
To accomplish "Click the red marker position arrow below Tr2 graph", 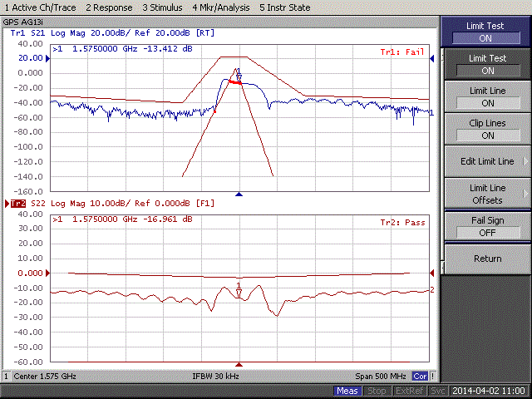I will coord(239,364).
